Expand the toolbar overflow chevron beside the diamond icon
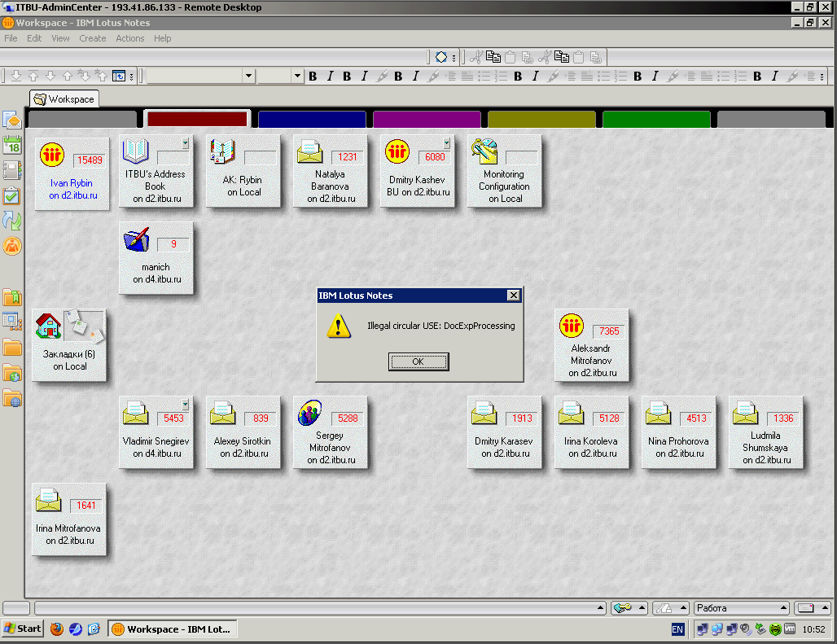 click(x=454, y=58)
